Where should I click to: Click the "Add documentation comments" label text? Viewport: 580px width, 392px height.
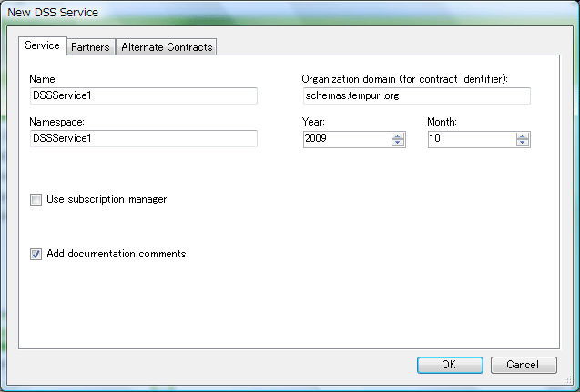[116, 254]
